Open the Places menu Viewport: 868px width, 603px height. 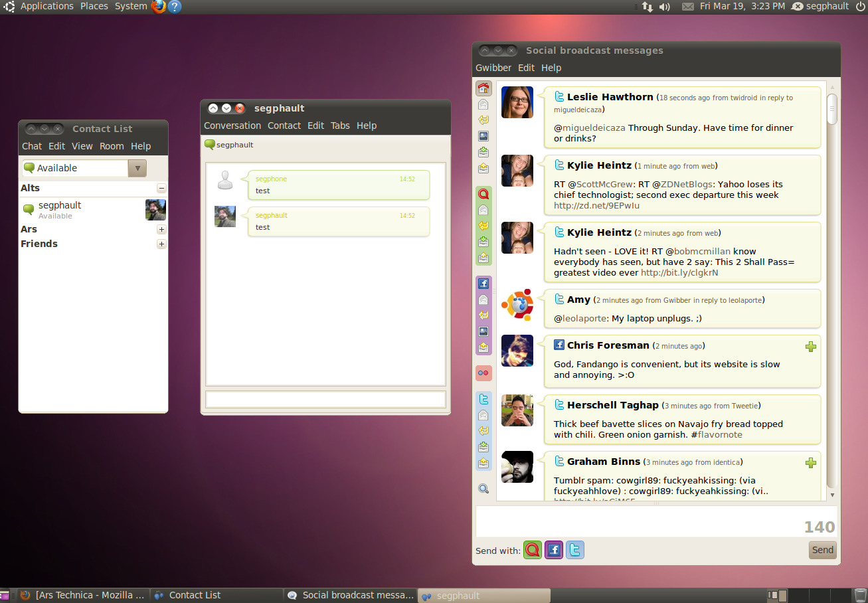pyautogui.click(x=94, y=7)
